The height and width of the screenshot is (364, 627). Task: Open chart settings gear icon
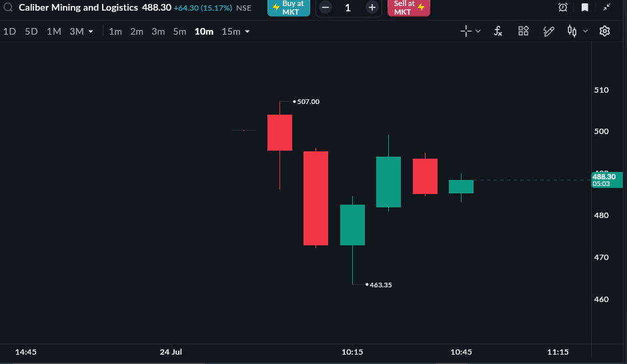[x=604, y=31]
